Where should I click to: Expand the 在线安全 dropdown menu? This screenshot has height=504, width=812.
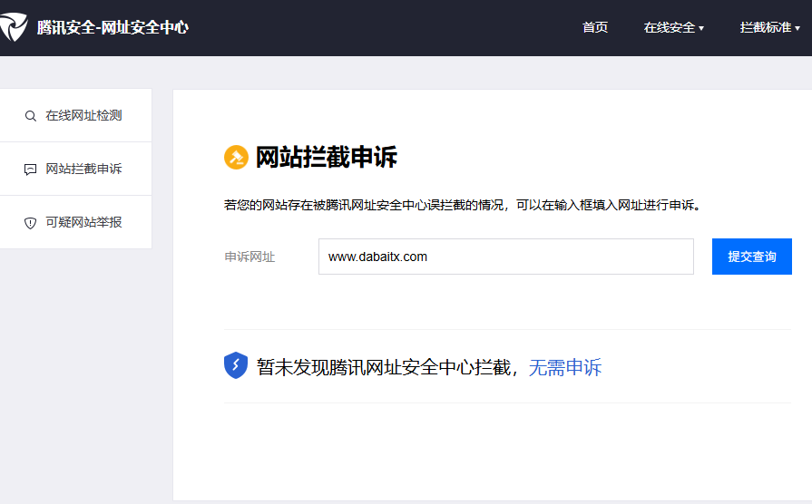coord(674,27)
